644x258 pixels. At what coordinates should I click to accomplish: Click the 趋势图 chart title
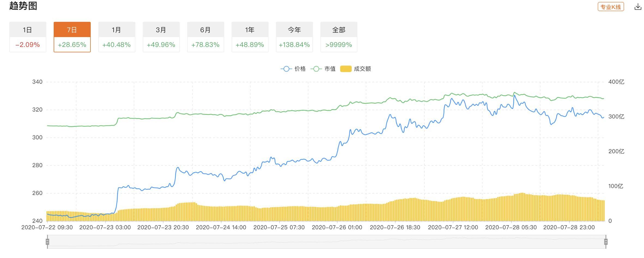pos(23,6)
